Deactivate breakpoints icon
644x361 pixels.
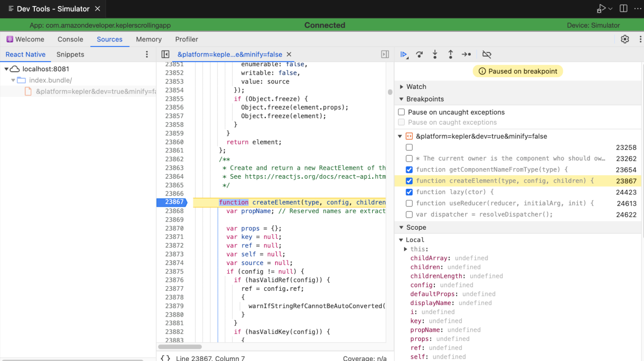487,55
